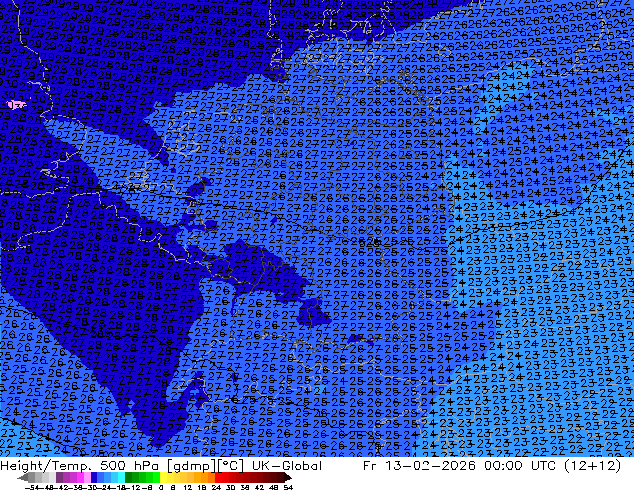Click the pink marker on the map
This screenshot has height=490, width=634.
(16, 105)
